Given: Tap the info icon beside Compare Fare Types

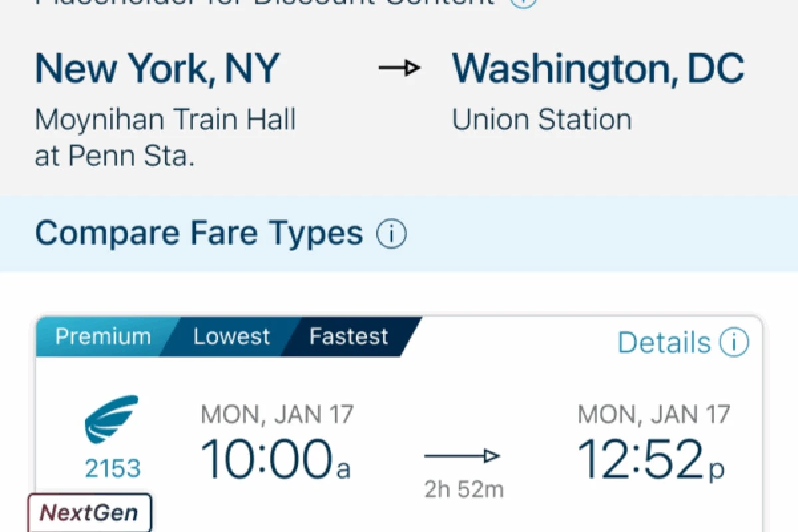Looking at the screenshot, I should click(391, 233).
